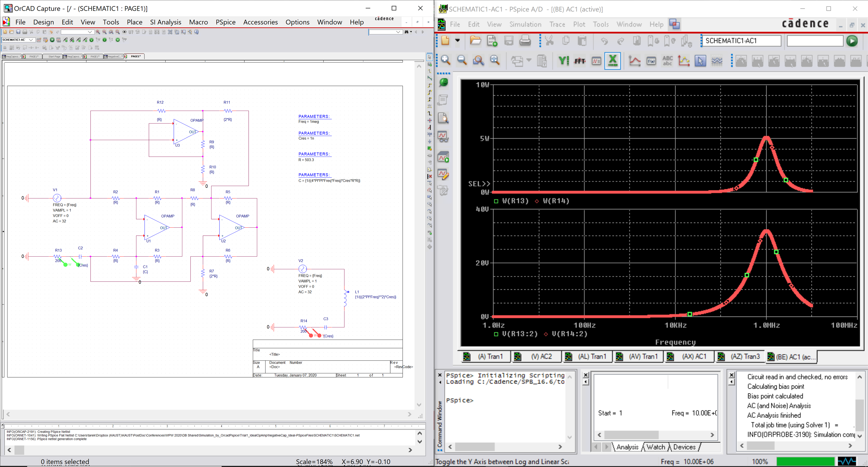Select the power dissipation marker icon
This screenshot has width=868, height=467.
click(x=85, y=40)
